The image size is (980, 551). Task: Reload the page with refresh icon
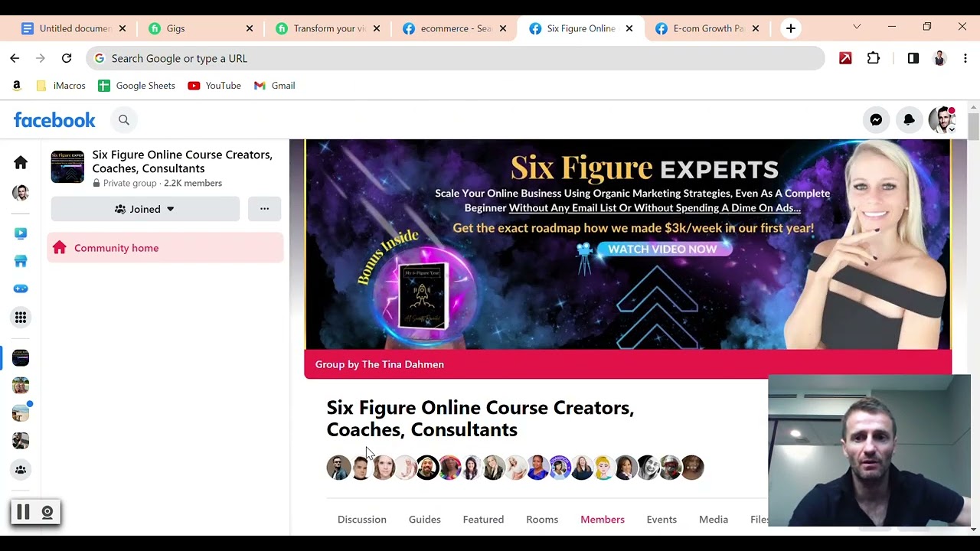[67, 58]
